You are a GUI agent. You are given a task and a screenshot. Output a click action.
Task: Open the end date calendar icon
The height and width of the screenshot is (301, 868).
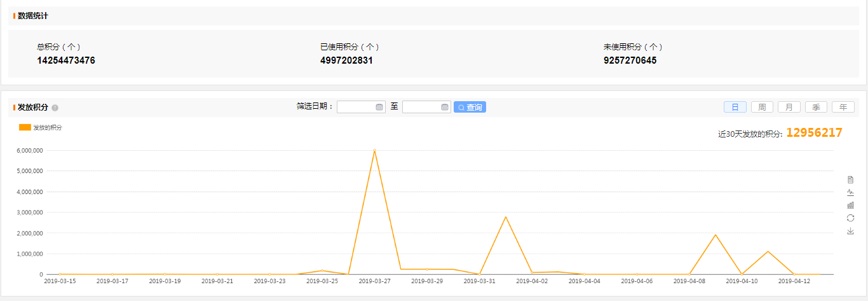[445, 107]
